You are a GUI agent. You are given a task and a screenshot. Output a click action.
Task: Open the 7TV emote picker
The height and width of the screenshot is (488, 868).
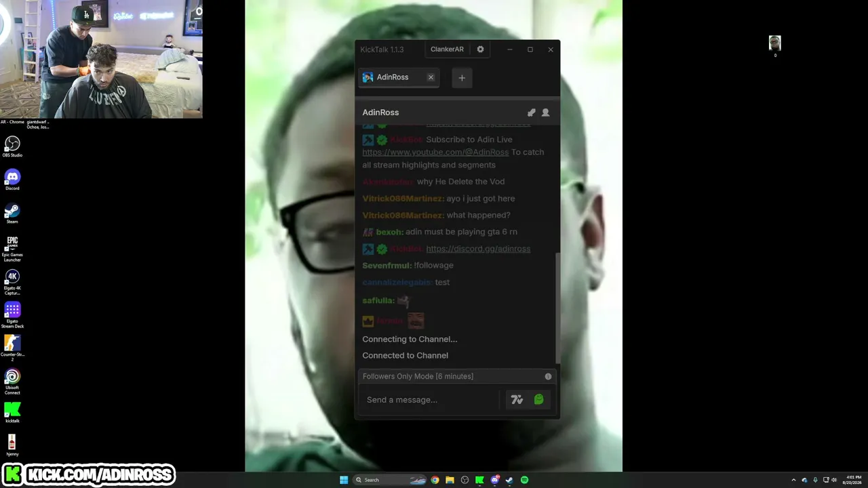pos(517,400)
